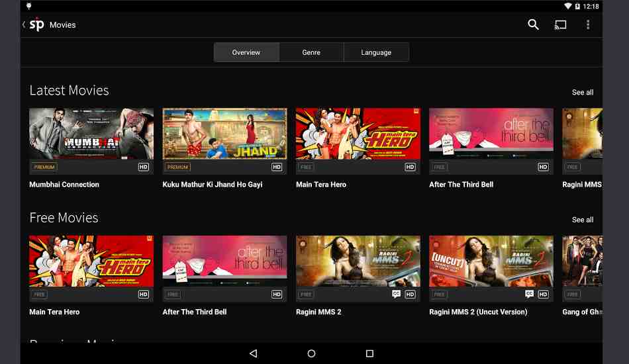This screenshot has height=364, width=629.
Task: Tap the Spuul logo in header
Action: [36, 25]
